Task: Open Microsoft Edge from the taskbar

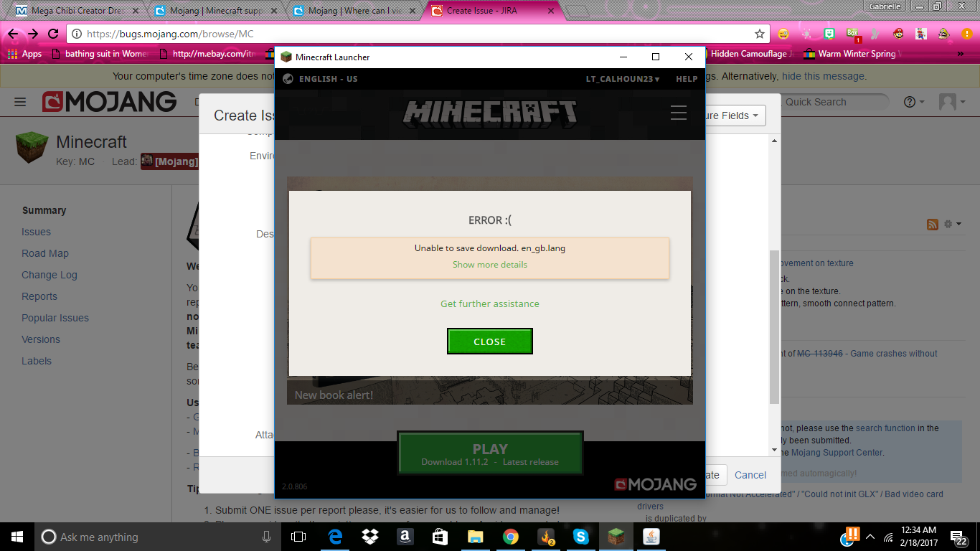Action: pyautogui.click(x=335, y=537)
